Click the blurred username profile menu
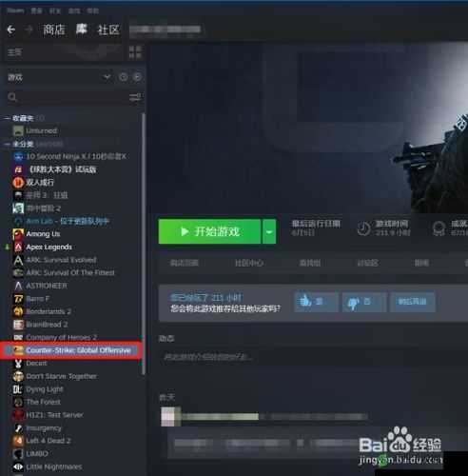Image resolution: width=468 pixels, height=476 pixels. [x=166, y=30]
